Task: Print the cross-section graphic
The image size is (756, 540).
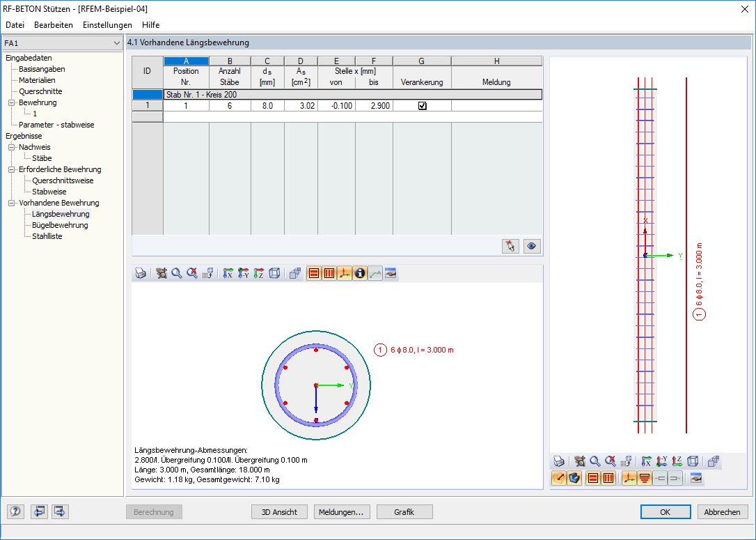Action: click(x=141, y=274)
